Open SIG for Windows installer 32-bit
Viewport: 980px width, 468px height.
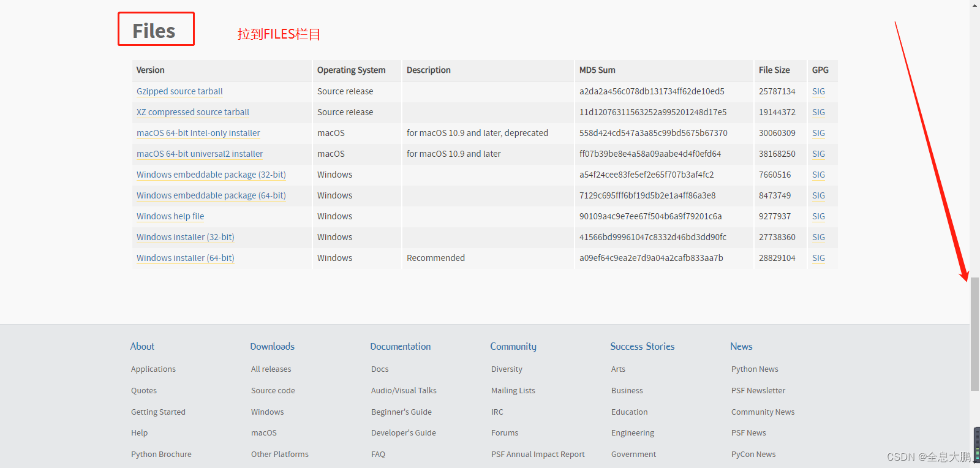point(818,237)
